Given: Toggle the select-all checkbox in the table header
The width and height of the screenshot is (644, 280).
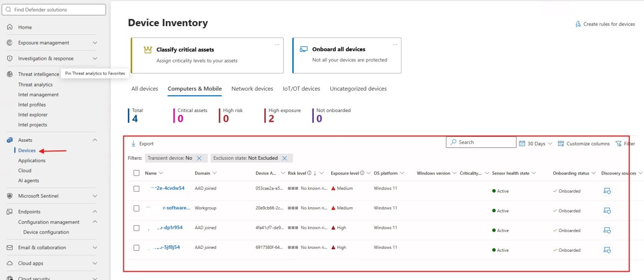Looking at the screenshot, I should [x=136, y=173].
